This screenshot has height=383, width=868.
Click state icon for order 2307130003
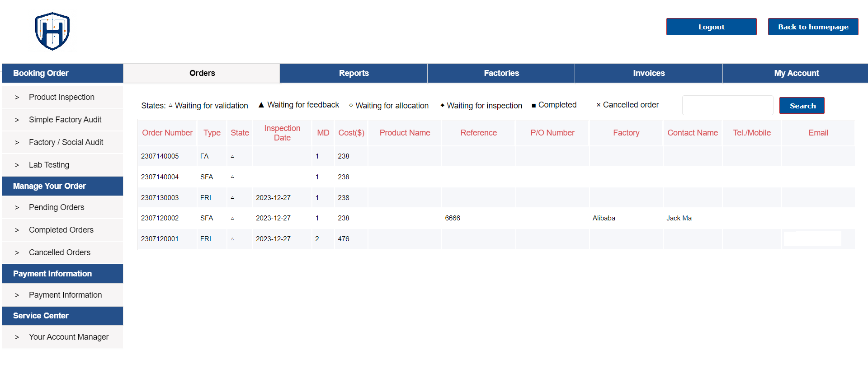232,198
